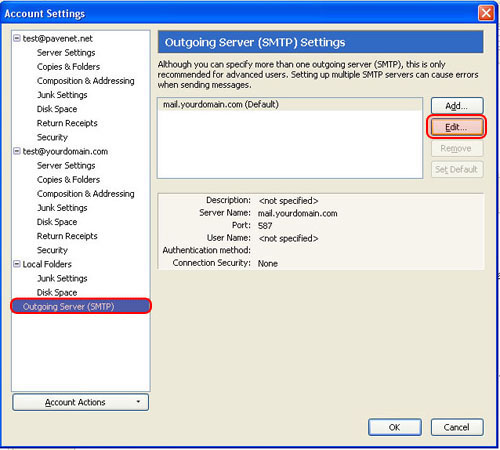500x450 pixels.
Task: Close the Account Settings dialog window
Action: click(x=486, y=13)
